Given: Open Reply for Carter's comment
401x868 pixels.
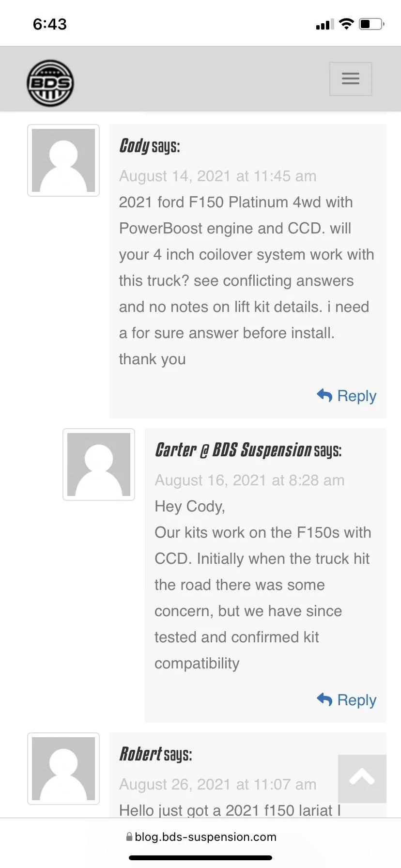Looking at the screenshot, I should click(357, 700).
